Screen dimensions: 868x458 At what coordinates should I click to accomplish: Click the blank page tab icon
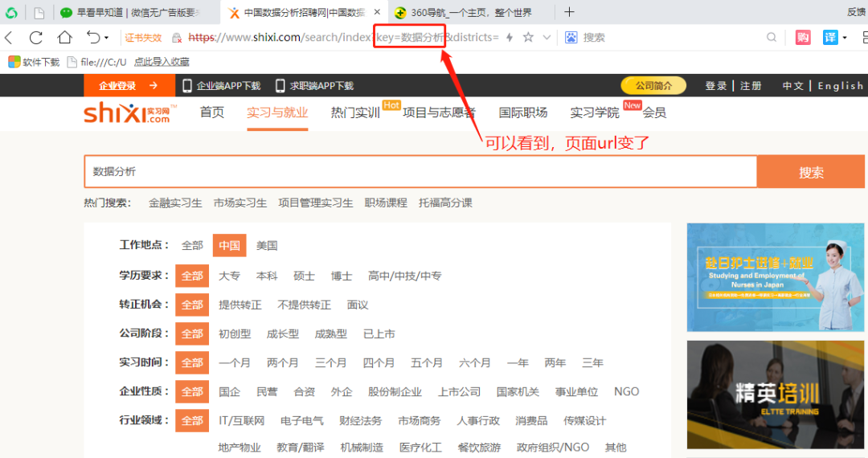tap(39, 12)
